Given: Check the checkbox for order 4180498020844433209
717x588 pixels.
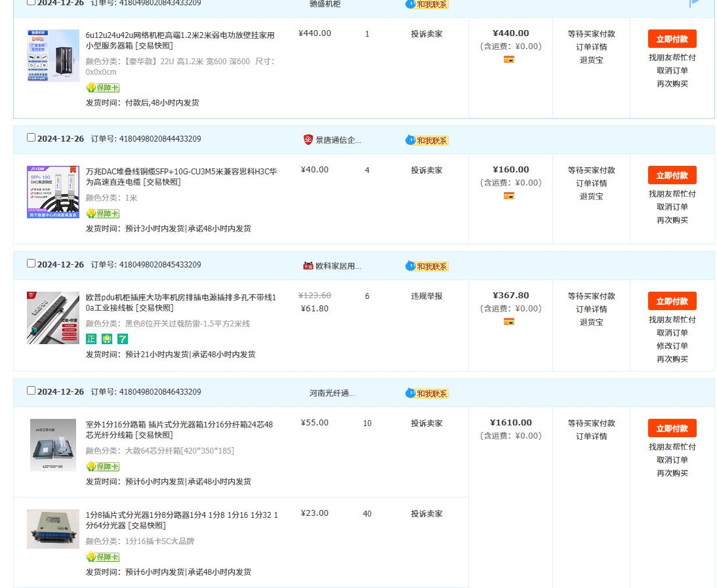Looking at the screenshot, I should [x=31, y=138].
